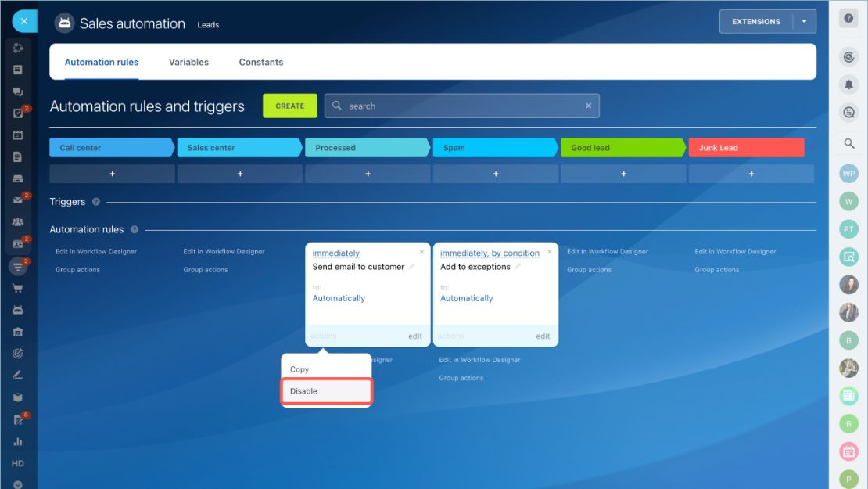
Task: Open the warehouse building icon in sidebar
Action: (18, 332)
